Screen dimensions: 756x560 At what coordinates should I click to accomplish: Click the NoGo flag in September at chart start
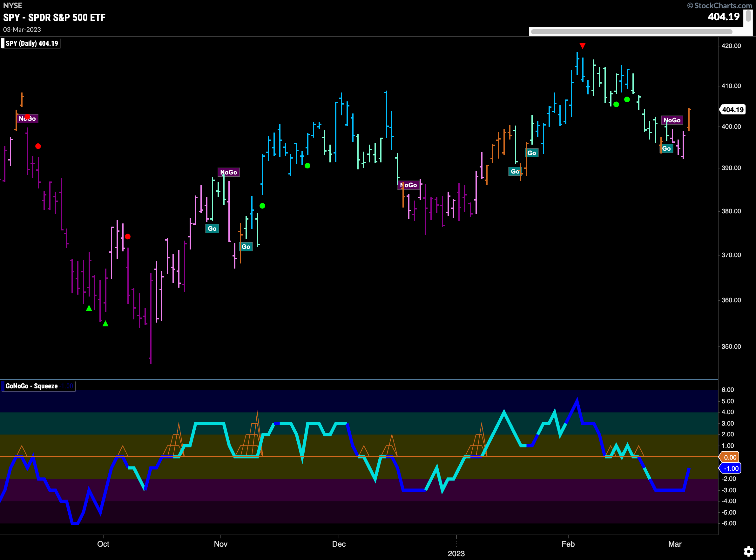[27, 119]
